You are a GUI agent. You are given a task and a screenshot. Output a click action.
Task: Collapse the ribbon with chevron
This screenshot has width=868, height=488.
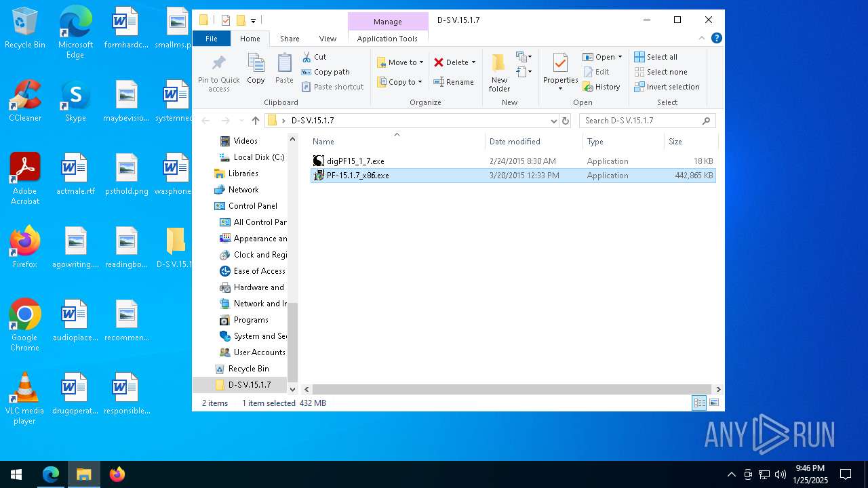[x=703, y=39]
